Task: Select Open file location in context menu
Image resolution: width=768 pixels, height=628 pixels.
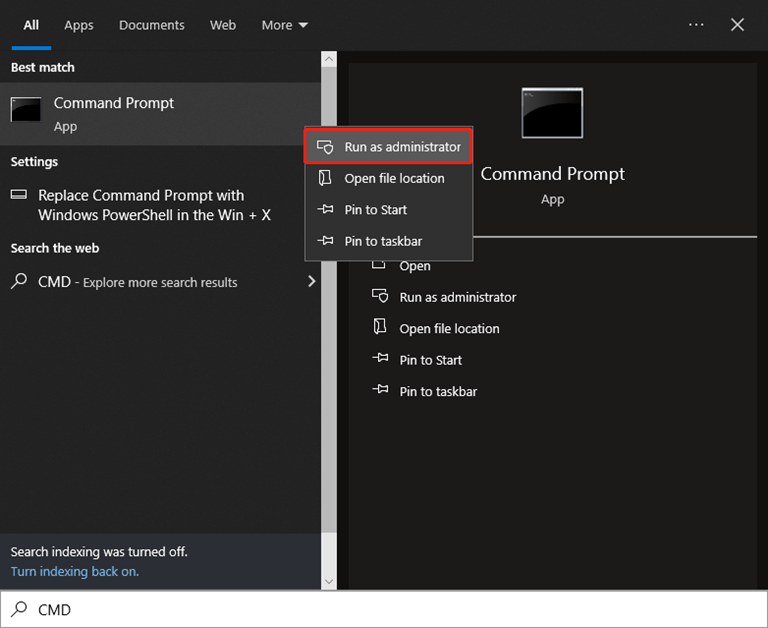Action: point(388,178)
